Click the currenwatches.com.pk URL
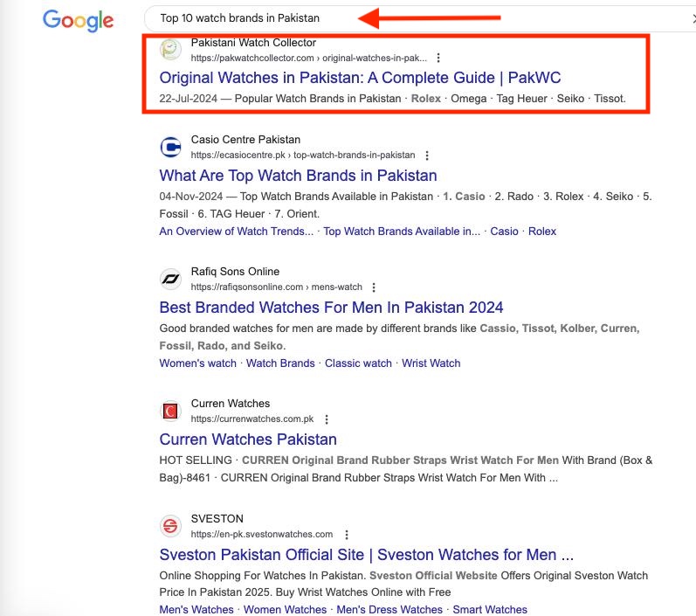Image resolution: width=696 pixels, height=616 pixels. (252, 419)
